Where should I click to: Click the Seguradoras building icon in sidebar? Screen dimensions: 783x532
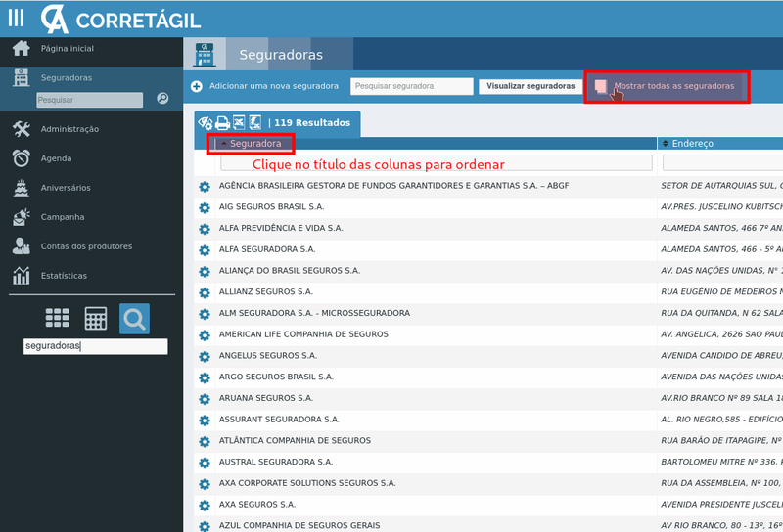tap(21, 78)
